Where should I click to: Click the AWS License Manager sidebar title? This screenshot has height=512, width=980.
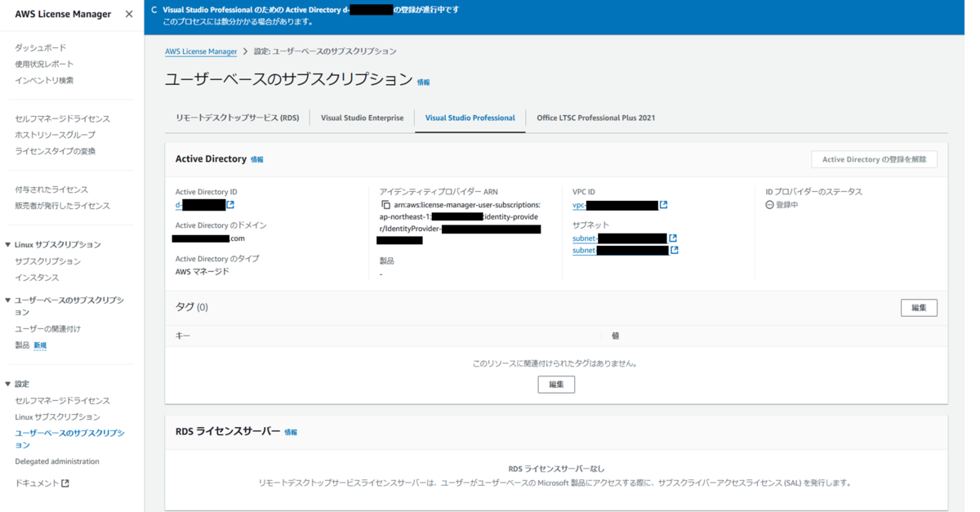[x=63, y=14]
